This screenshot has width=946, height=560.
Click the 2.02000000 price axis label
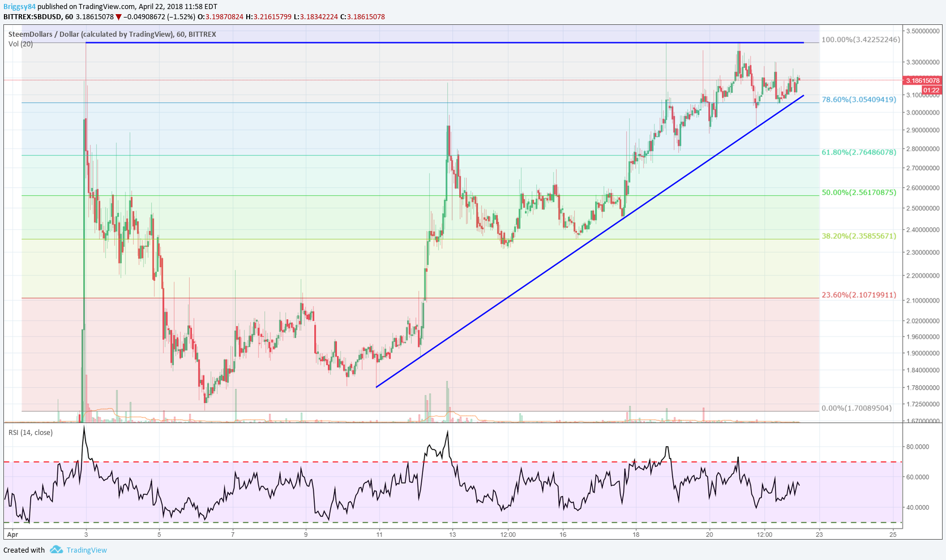tap(924, 321)
